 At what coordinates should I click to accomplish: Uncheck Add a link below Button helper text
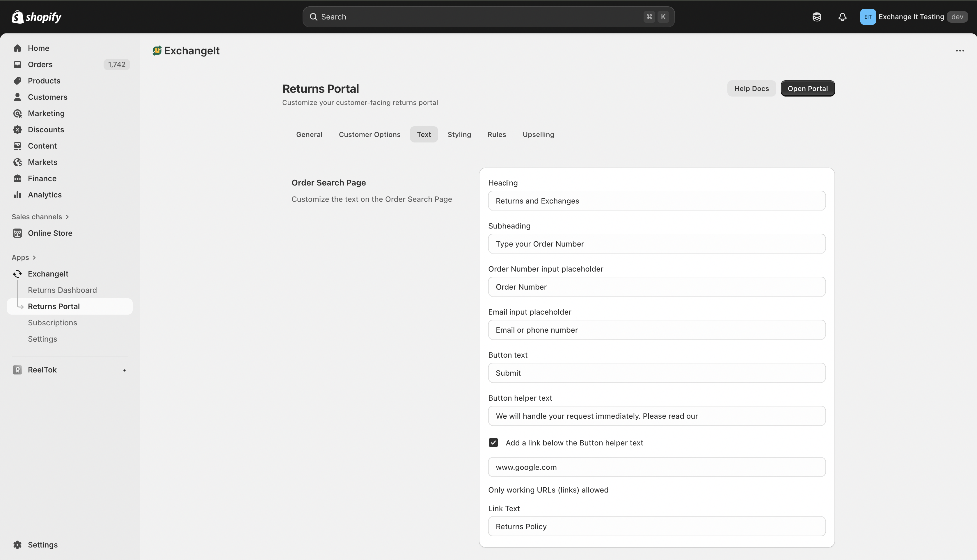[x=493, y=443]
